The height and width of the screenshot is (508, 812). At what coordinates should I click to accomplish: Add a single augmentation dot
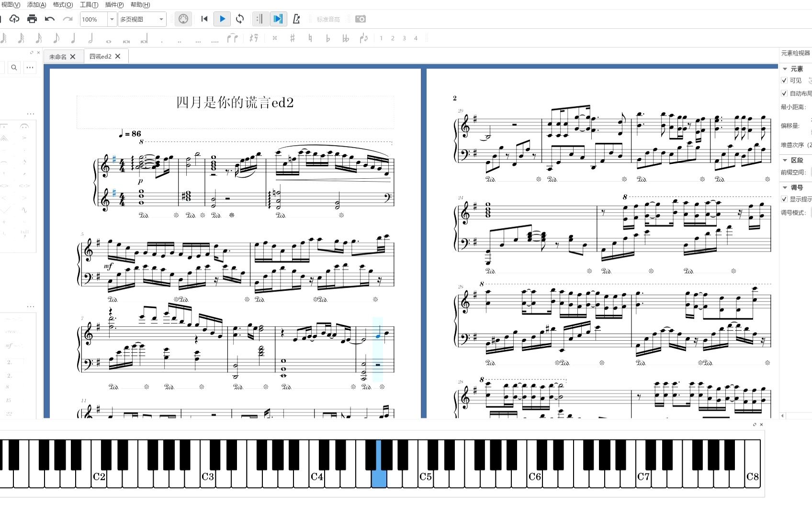[162, 42]
